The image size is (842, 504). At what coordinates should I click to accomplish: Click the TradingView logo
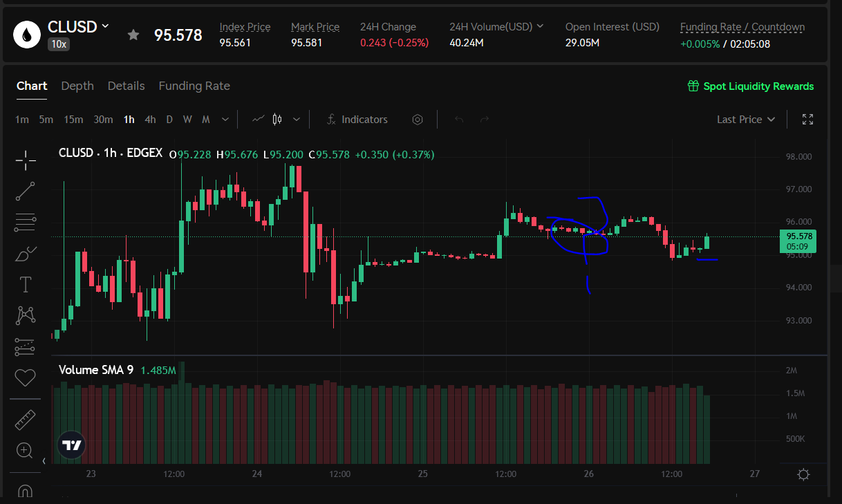(x=72, y=445)
